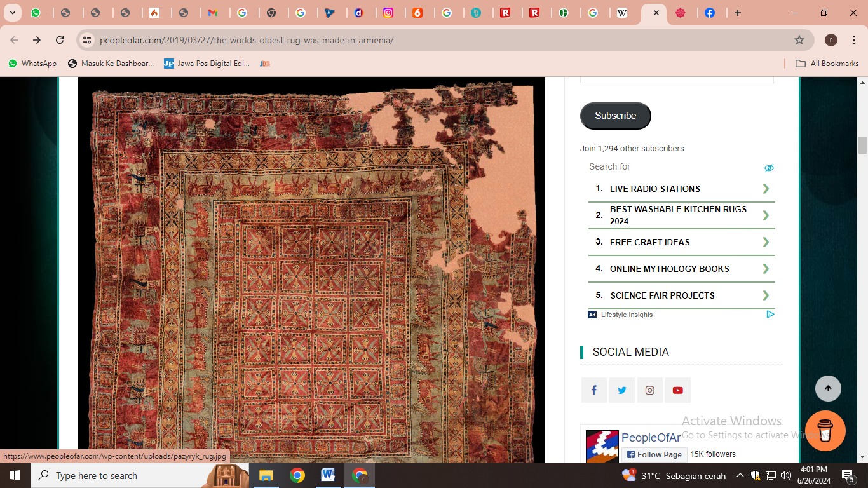The height and width of the screenshot is (488, 868).
Task: Expand the BEST WASHABLE KITCHEN RUGS arrow
Action: (766, 215)
